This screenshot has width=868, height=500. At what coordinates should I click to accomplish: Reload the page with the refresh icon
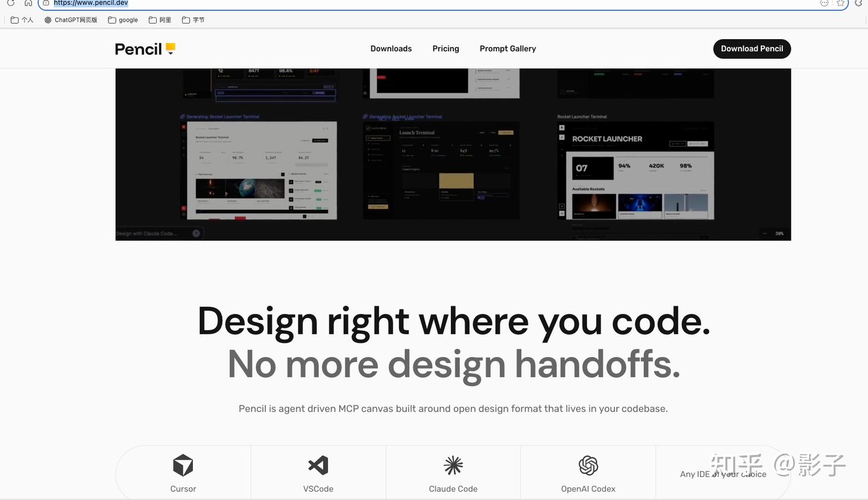[x=10, y=3]
